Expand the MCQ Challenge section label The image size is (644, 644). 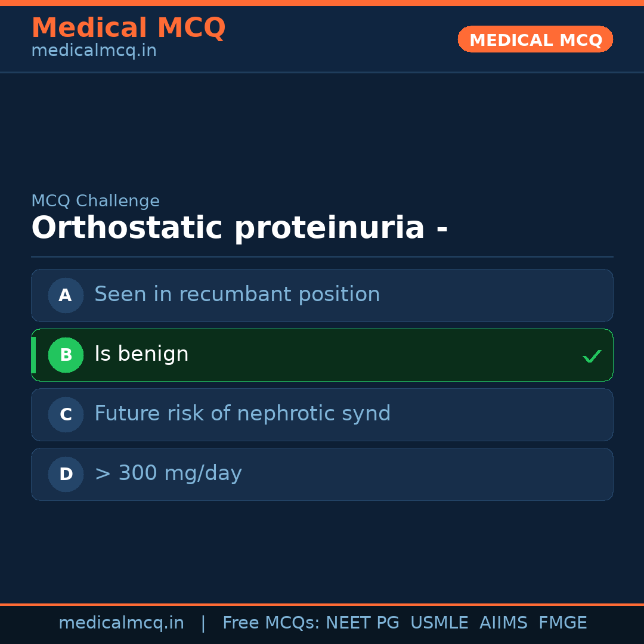point(95,201)
